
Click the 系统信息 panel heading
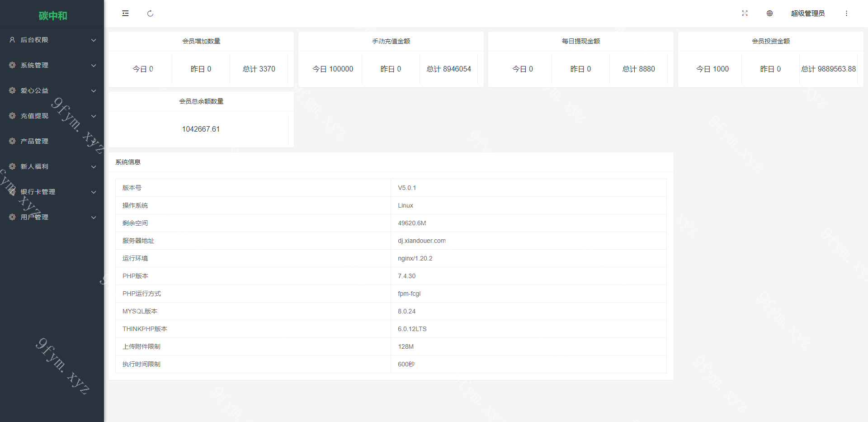(x=128, y=162)
